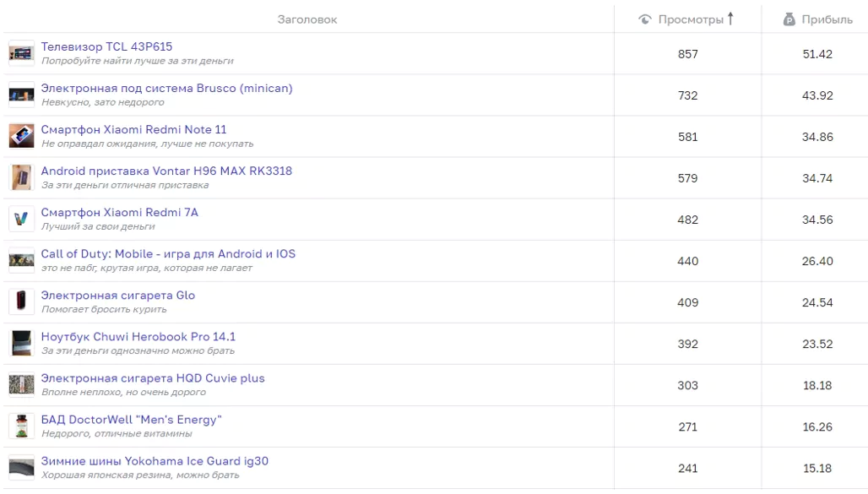Sort by the Просмотры column header
Screen dimensions: 868x494
tap(691, 19)
